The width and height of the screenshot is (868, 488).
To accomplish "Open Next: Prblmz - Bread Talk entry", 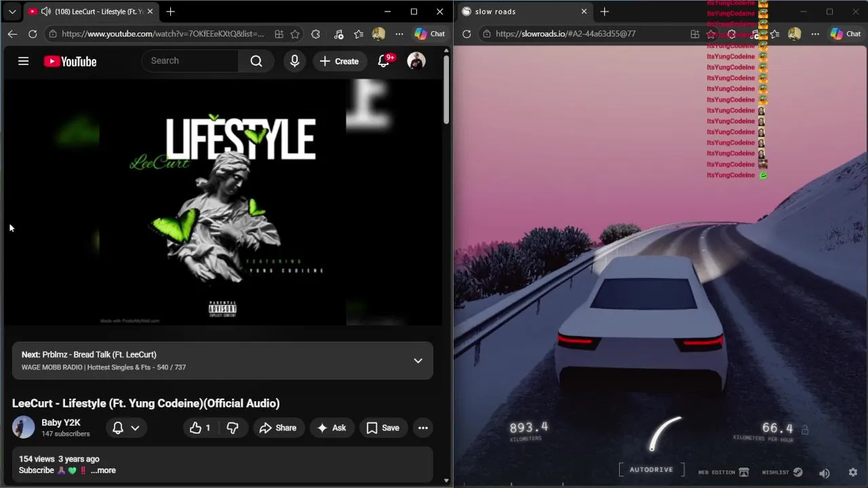I will (x=222, y=361).
